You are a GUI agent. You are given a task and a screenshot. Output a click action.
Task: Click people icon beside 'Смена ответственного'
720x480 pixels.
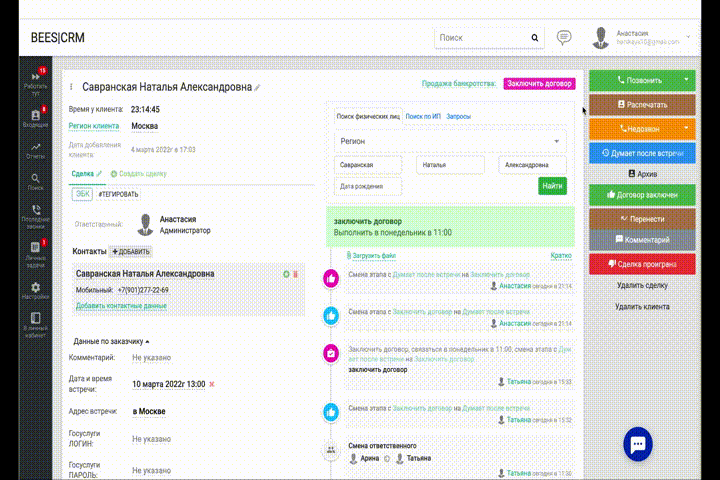pyautogui.click(x=331, y=450)
